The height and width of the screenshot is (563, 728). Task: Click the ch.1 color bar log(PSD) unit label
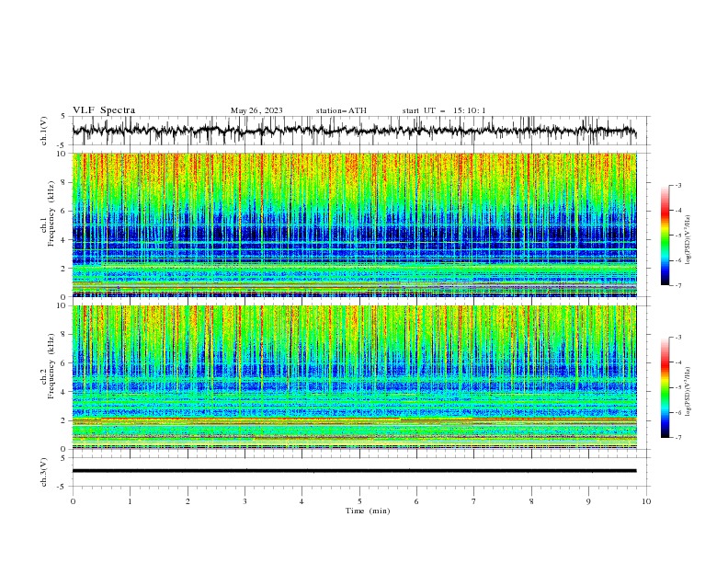688,239
